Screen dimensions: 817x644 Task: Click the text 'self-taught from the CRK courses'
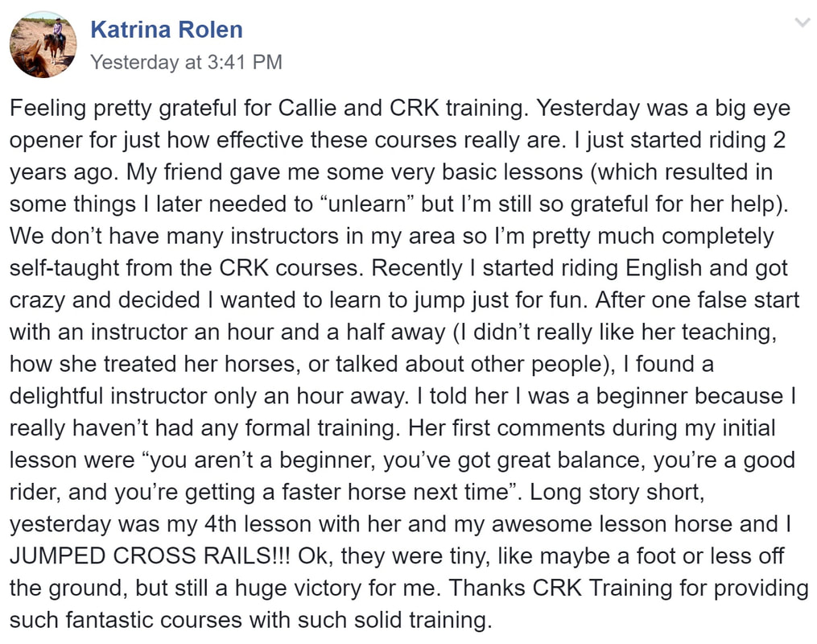[184, 268]
